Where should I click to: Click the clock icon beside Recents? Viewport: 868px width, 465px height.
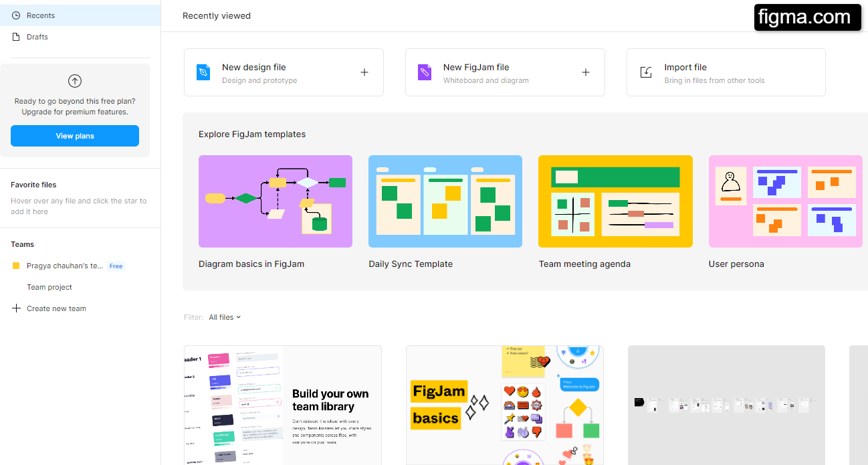16,15
